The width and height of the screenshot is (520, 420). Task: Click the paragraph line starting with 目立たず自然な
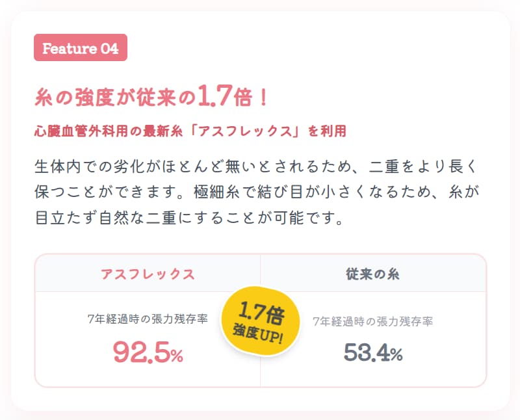[x=188, y=217]
